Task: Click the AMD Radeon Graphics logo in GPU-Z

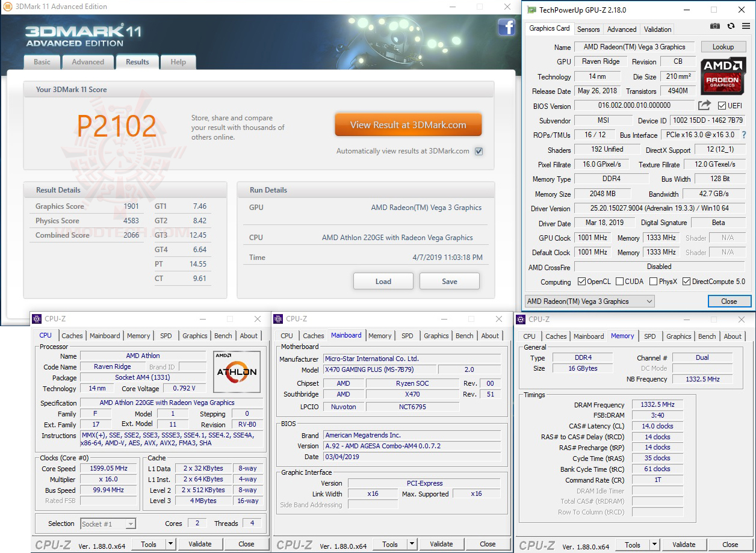Action: click(x=722, y=75)
